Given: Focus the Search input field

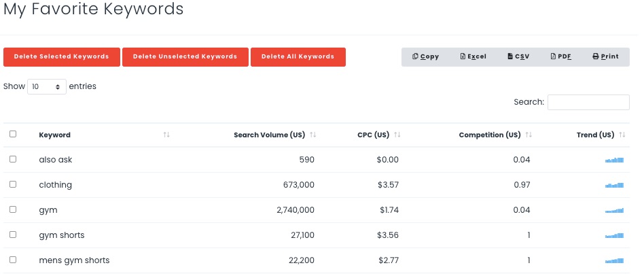Looking at the screenshot, I should click(588, 102).
